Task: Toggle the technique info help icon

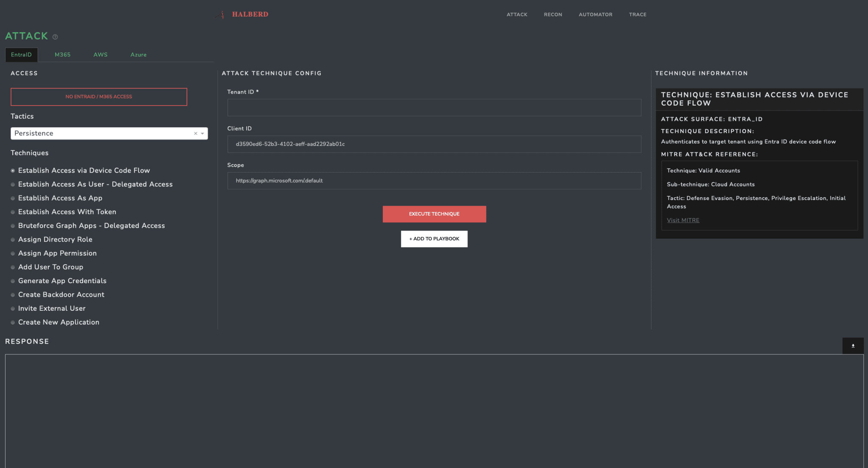Action: [55, 36]
